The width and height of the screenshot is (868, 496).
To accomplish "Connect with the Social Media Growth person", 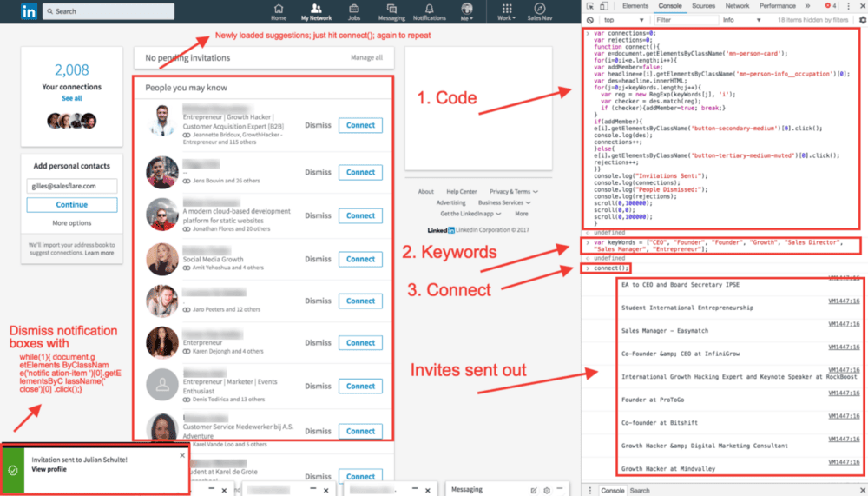I will [x=360, y=259].
